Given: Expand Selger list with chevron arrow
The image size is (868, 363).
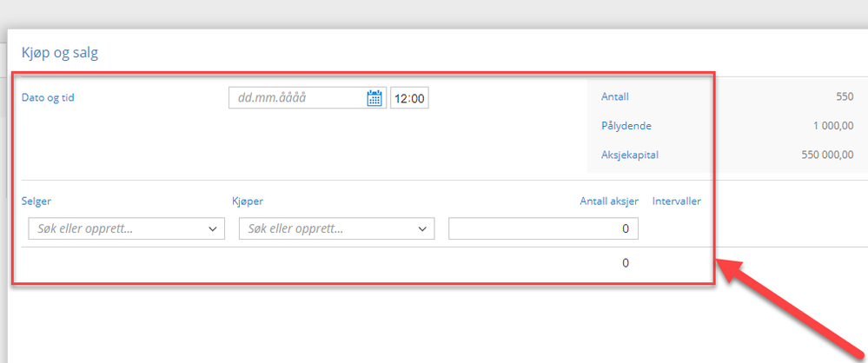Looking at the screenshot, I should click(x=213, y=229).
